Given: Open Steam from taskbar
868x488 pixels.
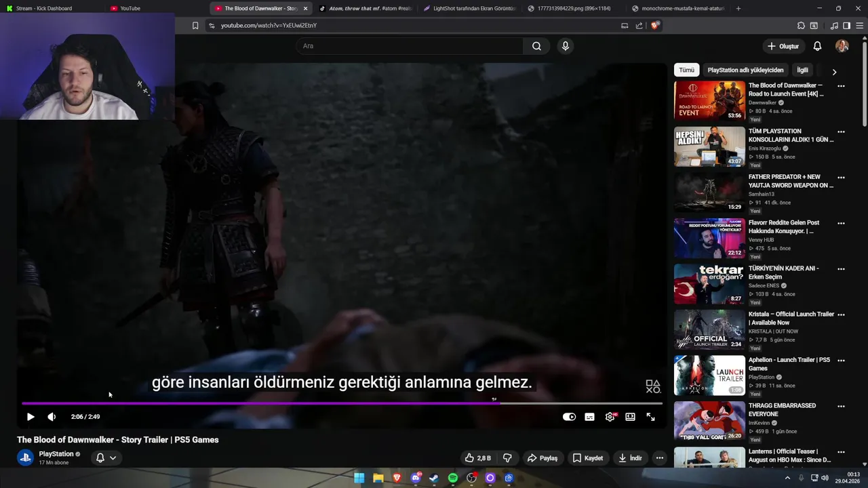Looking at the screenshot, I should [434, 478].
